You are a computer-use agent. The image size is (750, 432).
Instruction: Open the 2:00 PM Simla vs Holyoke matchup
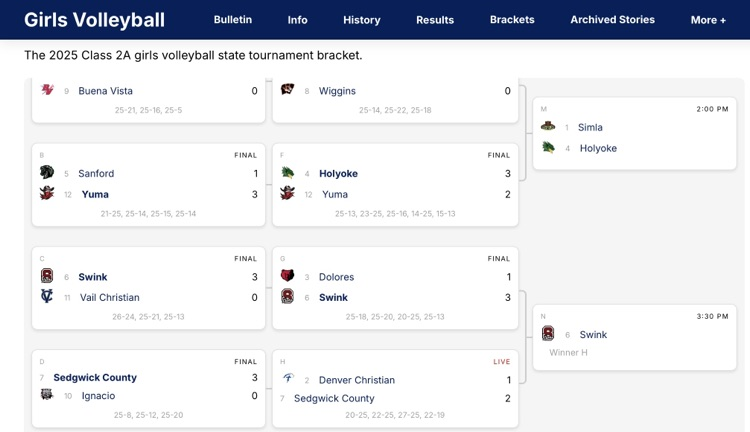coord(634,137)
